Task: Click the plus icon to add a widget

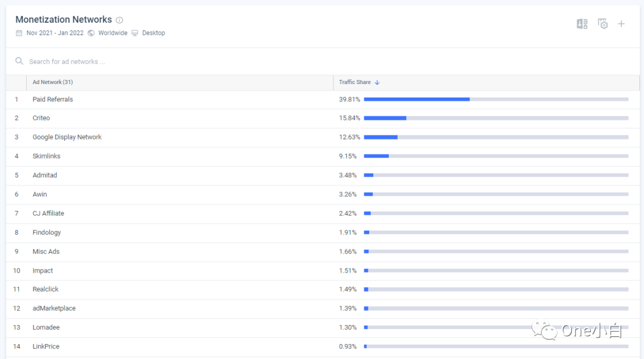Action: pyautogui.click(x=621, y=24)
